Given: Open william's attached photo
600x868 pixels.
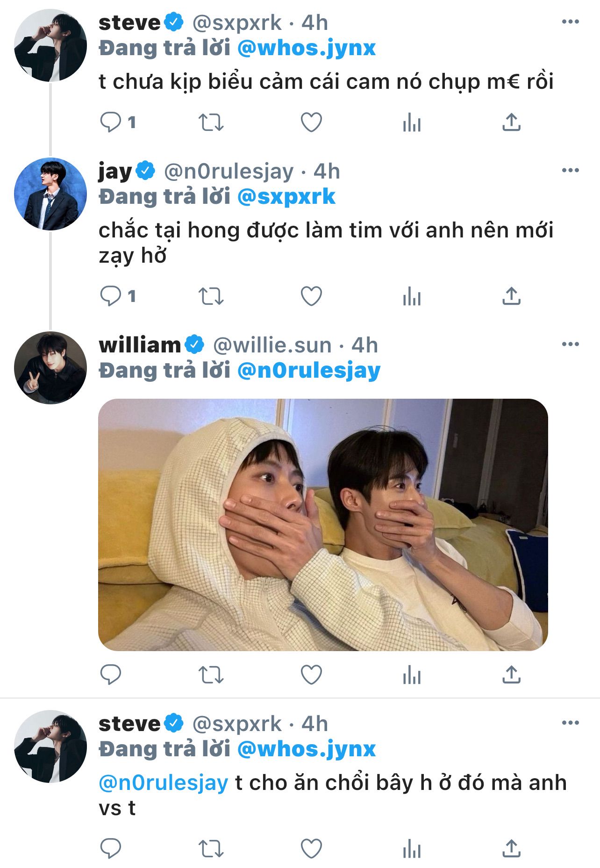Looking at the screenshot, I should point(323,524).
